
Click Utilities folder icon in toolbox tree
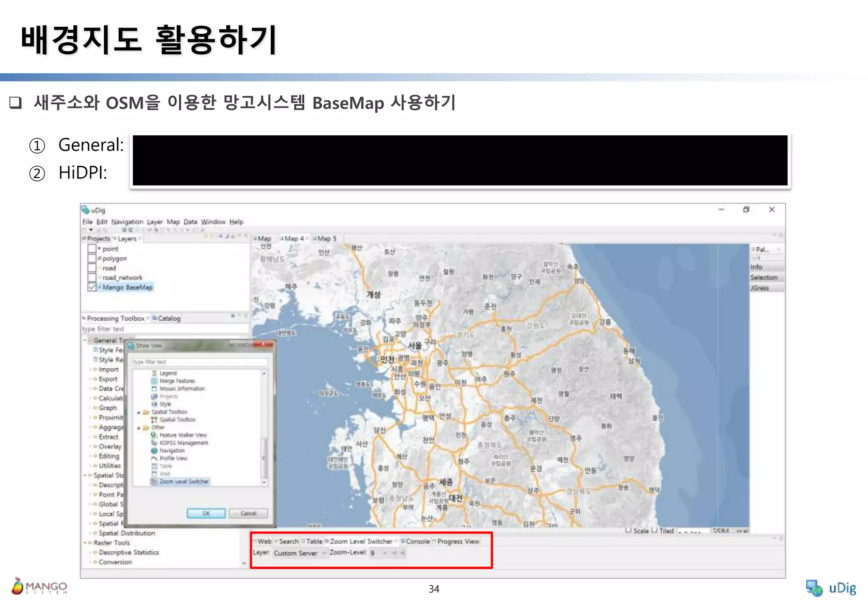click(95, 466)
